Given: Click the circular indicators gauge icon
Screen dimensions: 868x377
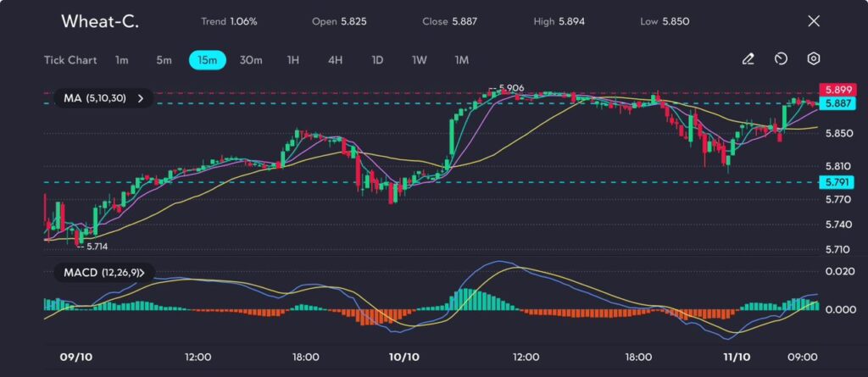Looking at the screenshot, I should point(781,59).
